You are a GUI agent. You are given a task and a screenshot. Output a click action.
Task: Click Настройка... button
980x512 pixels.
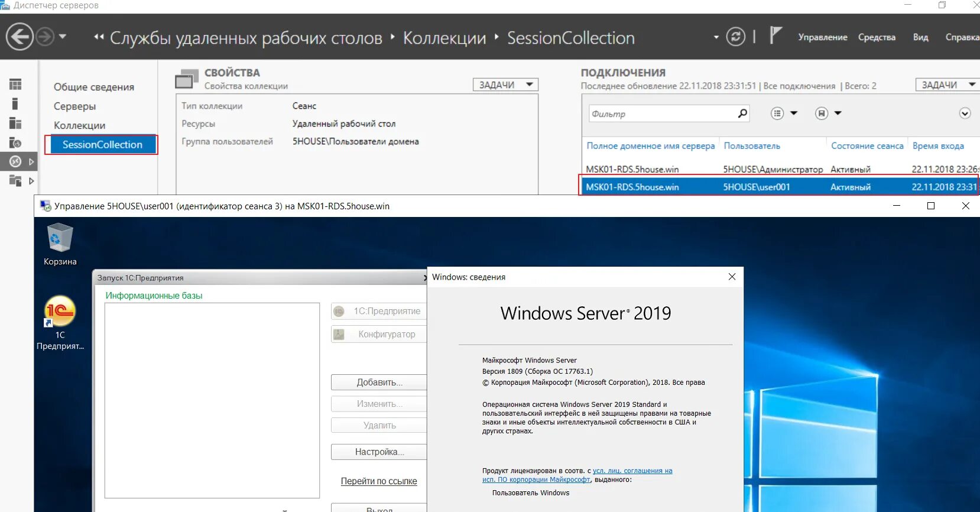[379, 452]
